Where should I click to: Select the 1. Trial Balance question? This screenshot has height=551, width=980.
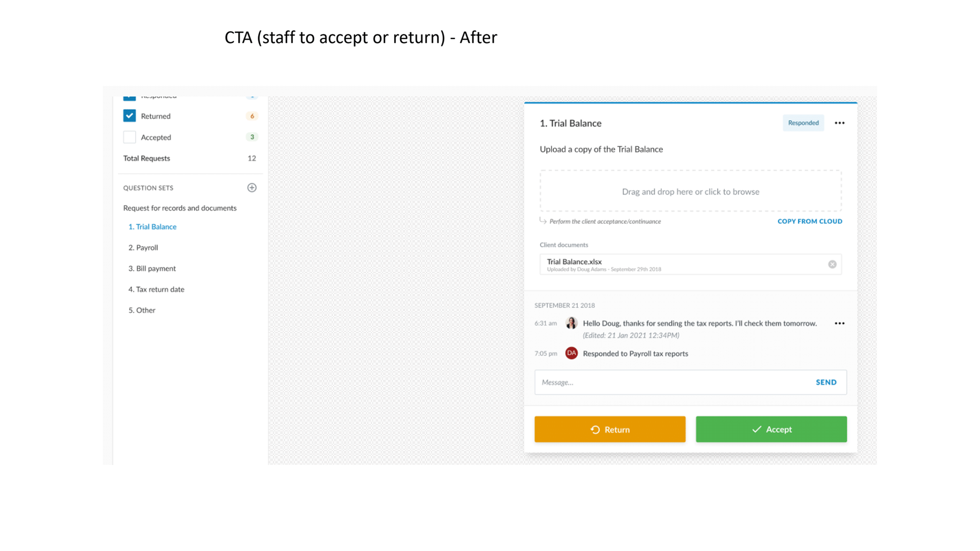[152, 227]
